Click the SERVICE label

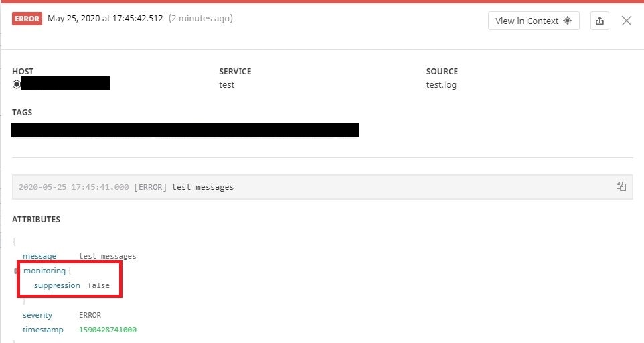tap(235, 72)
